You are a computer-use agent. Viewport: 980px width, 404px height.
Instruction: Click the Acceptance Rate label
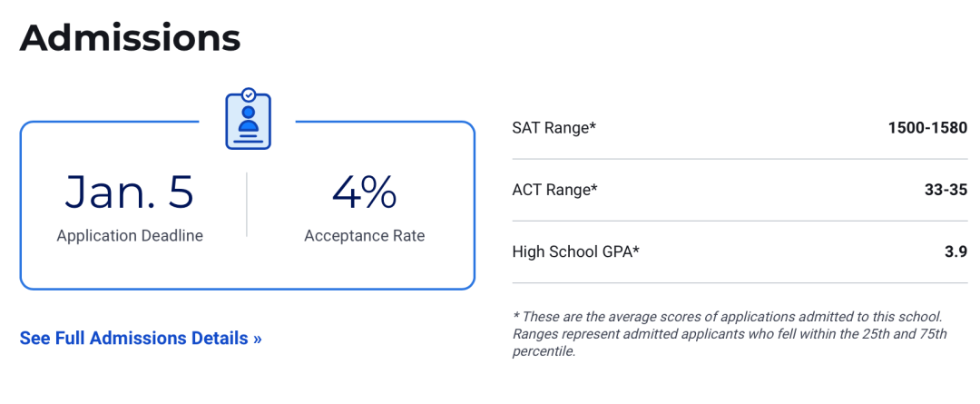click(365, 236)
